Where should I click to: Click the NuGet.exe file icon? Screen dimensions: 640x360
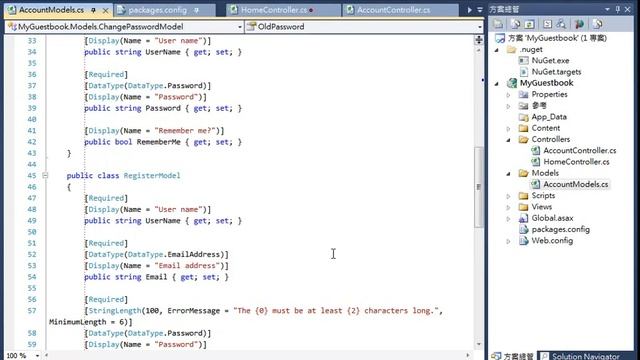pyautogui.click(x=523, y=60)
